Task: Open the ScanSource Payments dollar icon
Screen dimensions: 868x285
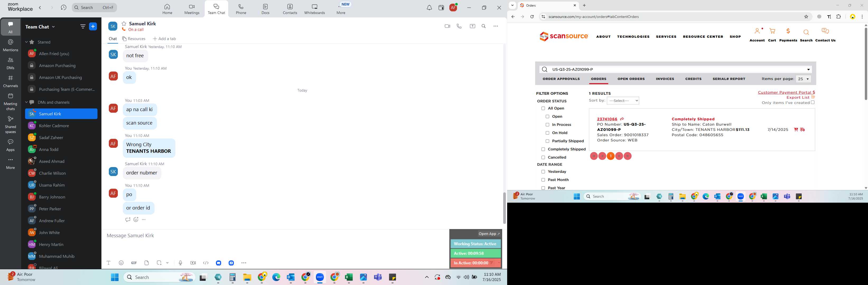Action: 788,35
